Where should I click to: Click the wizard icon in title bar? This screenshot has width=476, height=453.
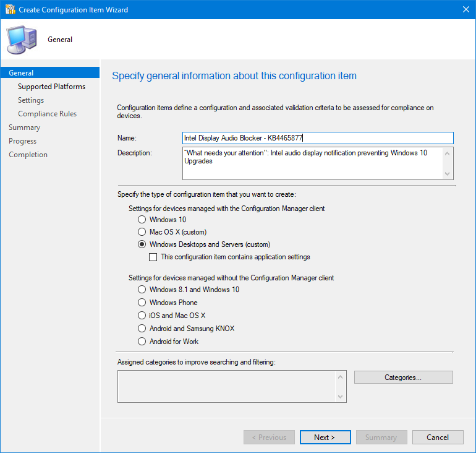10,9
